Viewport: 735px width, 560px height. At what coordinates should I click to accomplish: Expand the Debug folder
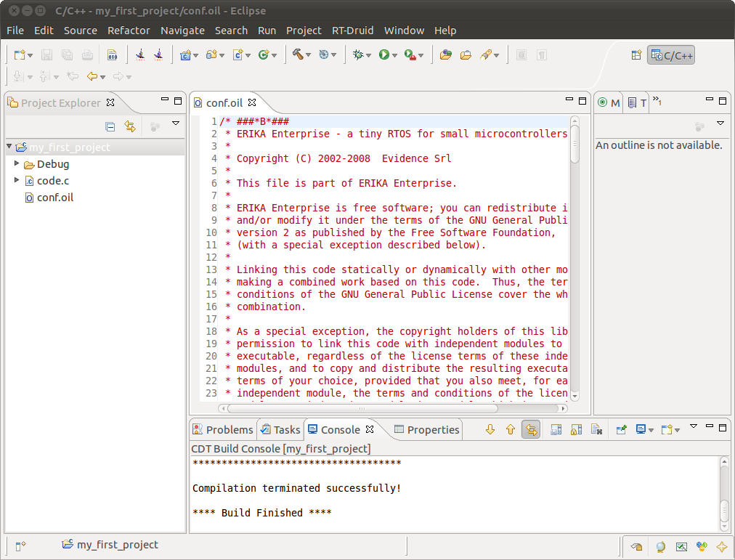[17, 163]
